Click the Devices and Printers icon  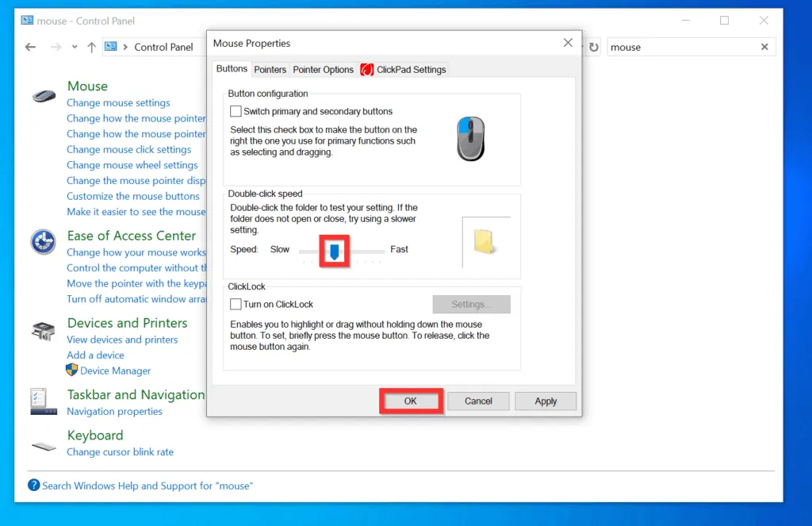[43, 331]
